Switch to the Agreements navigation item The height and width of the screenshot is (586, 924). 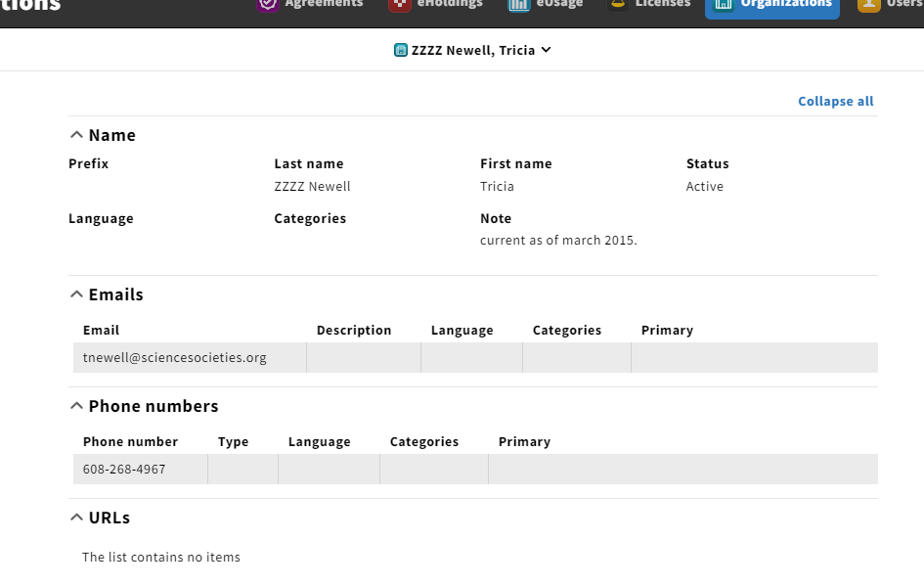pyautogui.click(x=311, y=4)
